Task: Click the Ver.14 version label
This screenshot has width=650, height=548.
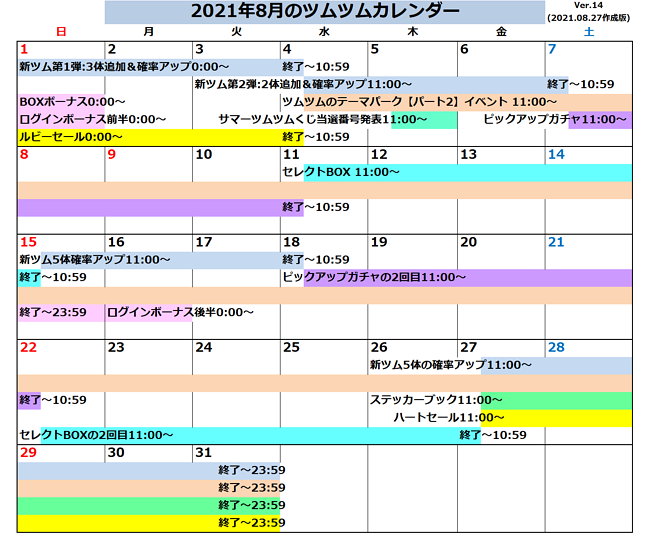Action: click(x=588, y=6)
